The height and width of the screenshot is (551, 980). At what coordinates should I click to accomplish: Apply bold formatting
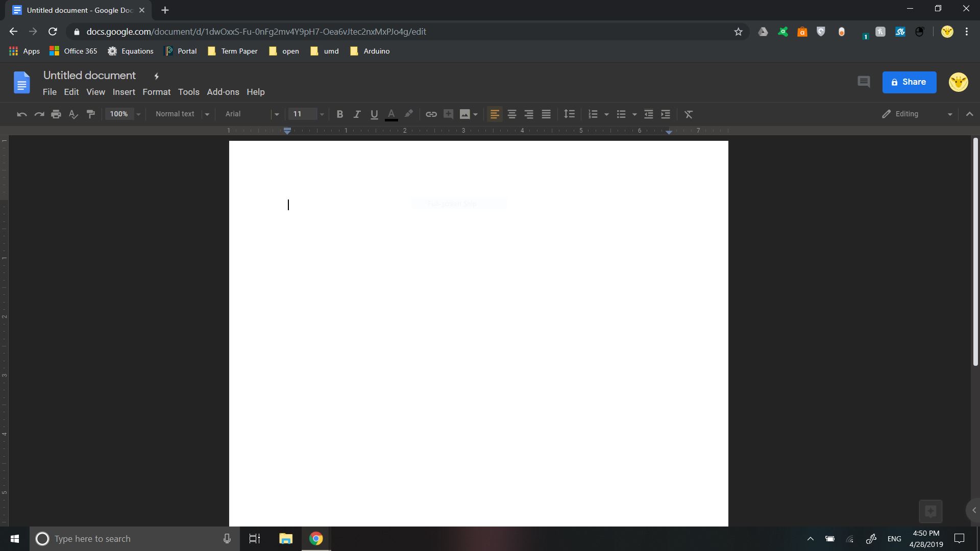point(339,114)
